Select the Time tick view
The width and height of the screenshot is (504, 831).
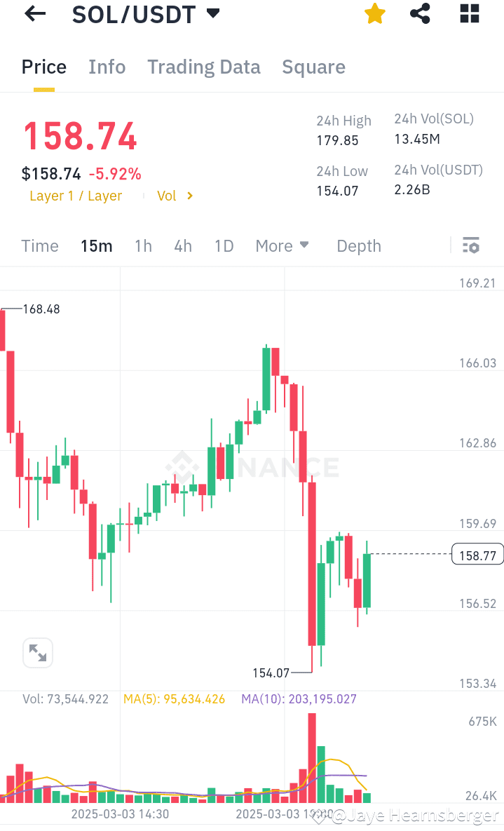coord(39,245)
